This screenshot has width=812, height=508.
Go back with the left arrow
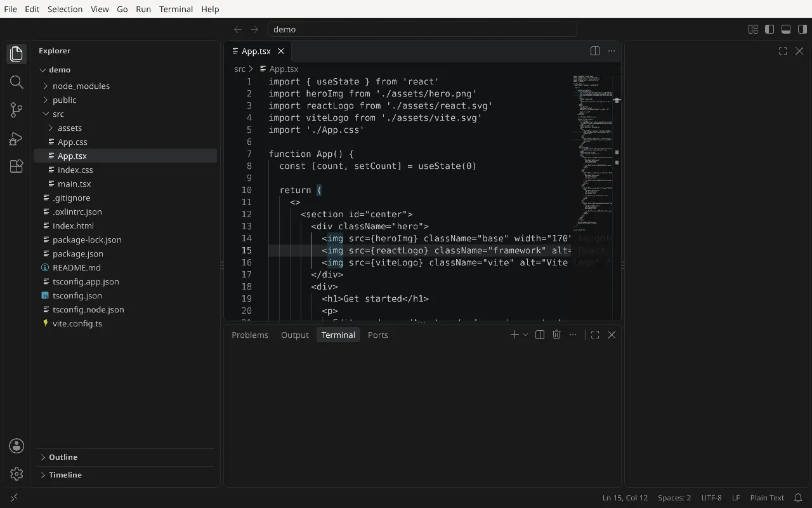coord(238,29)
